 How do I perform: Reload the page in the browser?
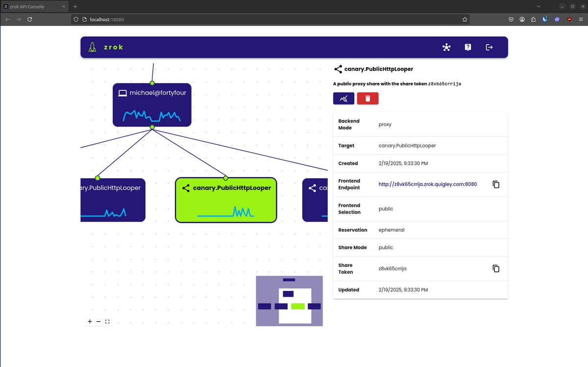point(30,19)
